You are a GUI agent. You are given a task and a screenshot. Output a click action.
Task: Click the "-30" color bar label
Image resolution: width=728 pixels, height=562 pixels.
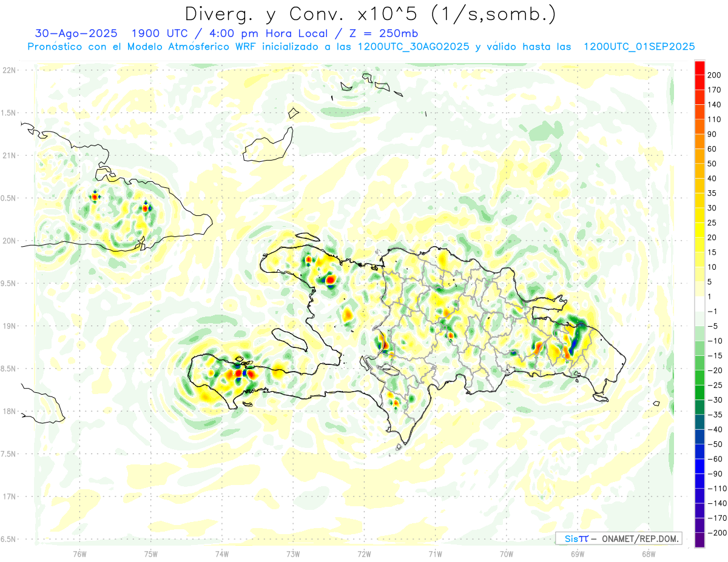pyautogui.click(x=715, y=400)
